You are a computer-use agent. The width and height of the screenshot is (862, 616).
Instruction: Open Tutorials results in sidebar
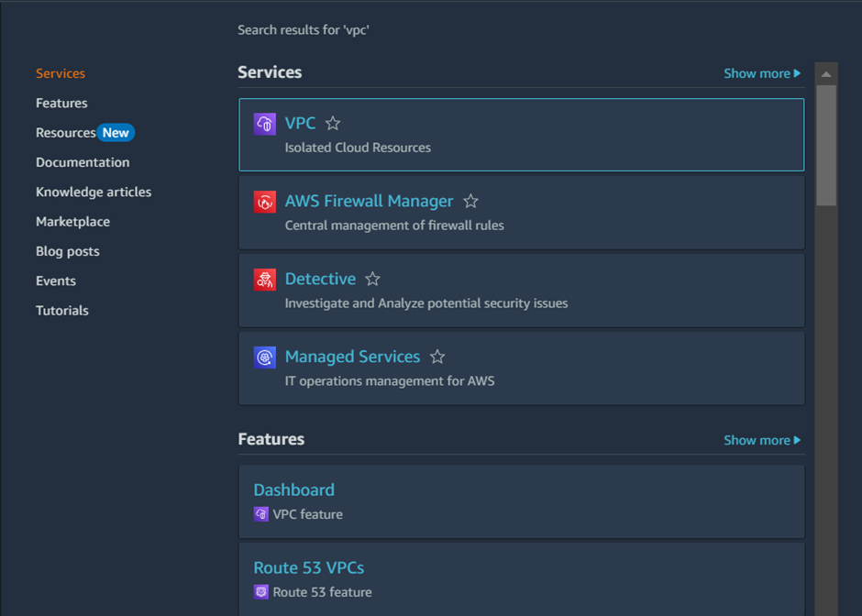pyautogui.click(x=62, y=311)
